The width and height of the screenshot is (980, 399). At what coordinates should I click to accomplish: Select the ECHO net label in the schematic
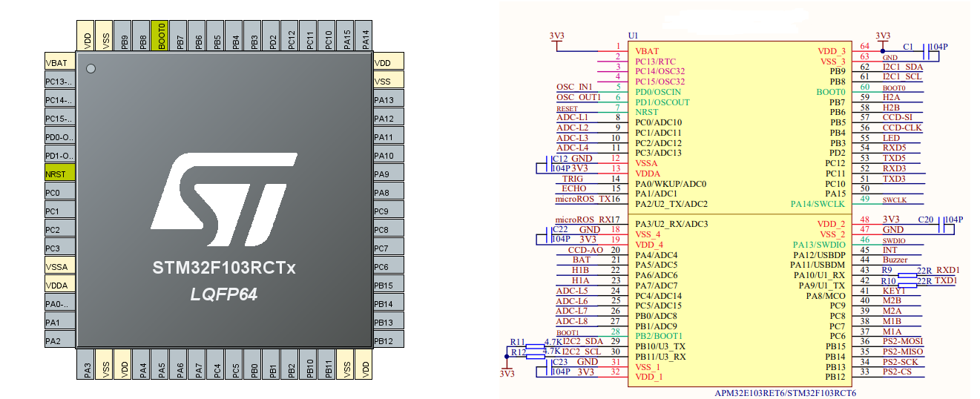(x=574, y=188)
